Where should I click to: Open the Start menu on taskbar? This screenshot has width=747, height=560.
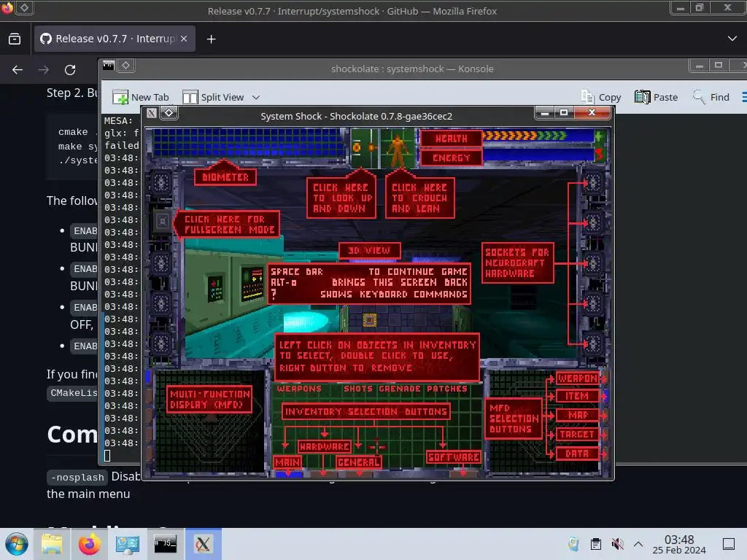pos(17,544)
